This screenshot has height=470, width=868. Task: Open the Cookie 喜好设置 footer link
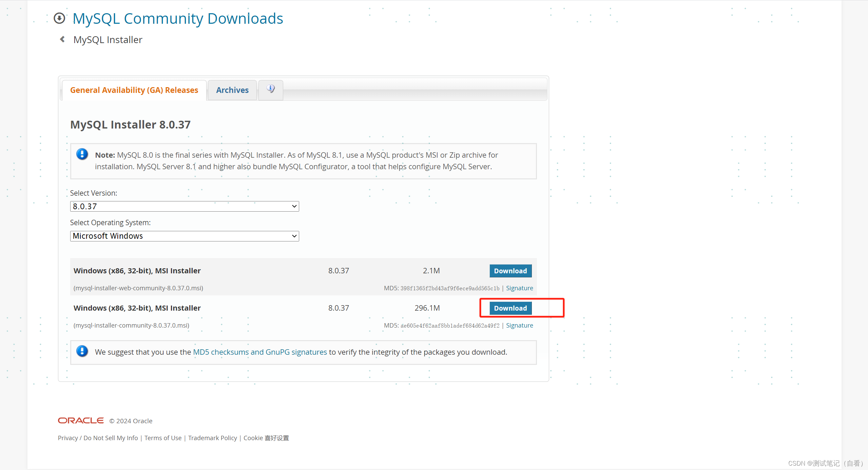266,438
